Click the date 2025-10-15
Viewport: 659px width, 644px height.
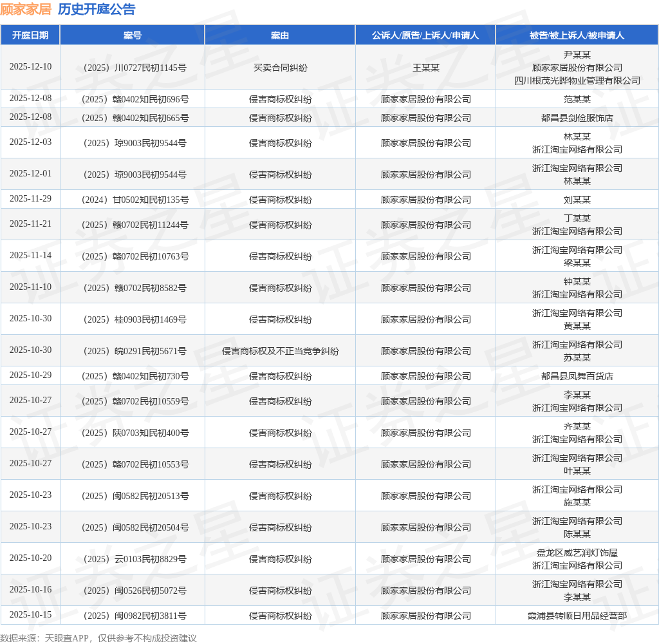[30, 615]
